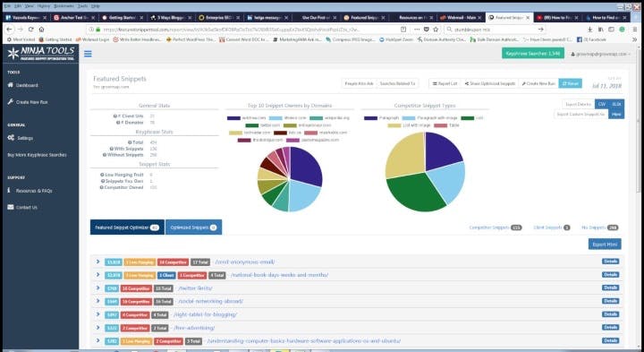The image size is (644, 352).
Task: Show more bookmarks with the double chevron
Action: pos(634,39)
